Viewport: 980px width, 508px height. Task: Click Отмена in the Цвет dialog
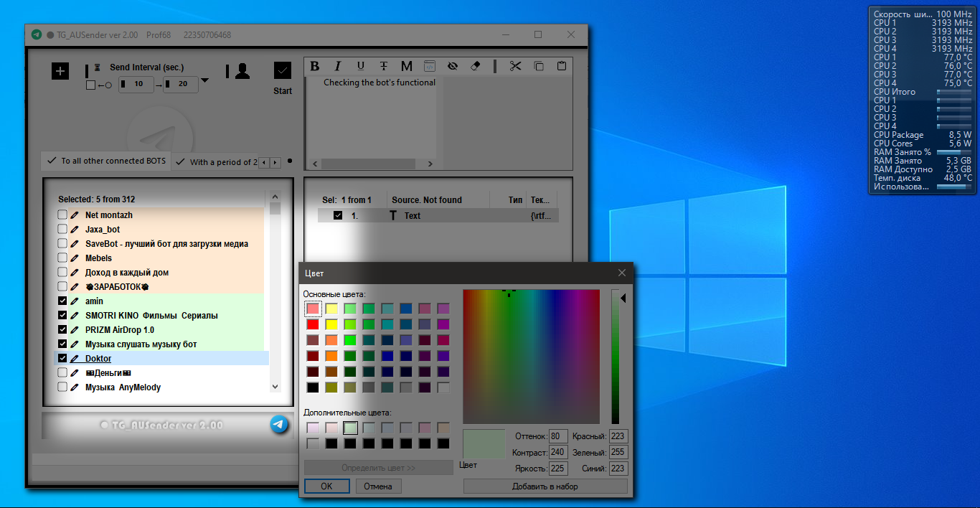(x=378, y=486)
